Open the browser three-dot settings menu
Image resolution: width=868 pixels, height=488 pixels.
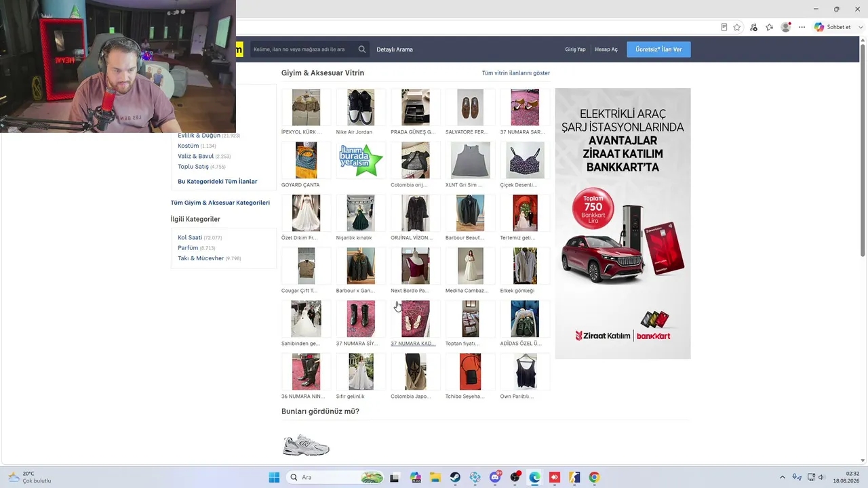point(802,27)
